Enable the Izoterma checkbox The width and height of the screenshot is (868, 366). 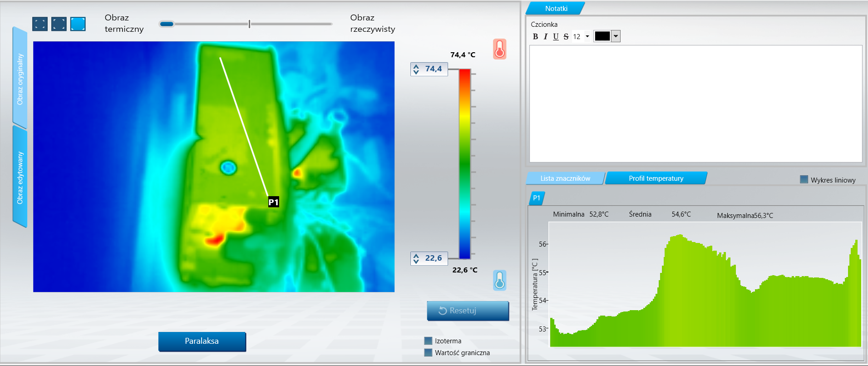point(428,341)
